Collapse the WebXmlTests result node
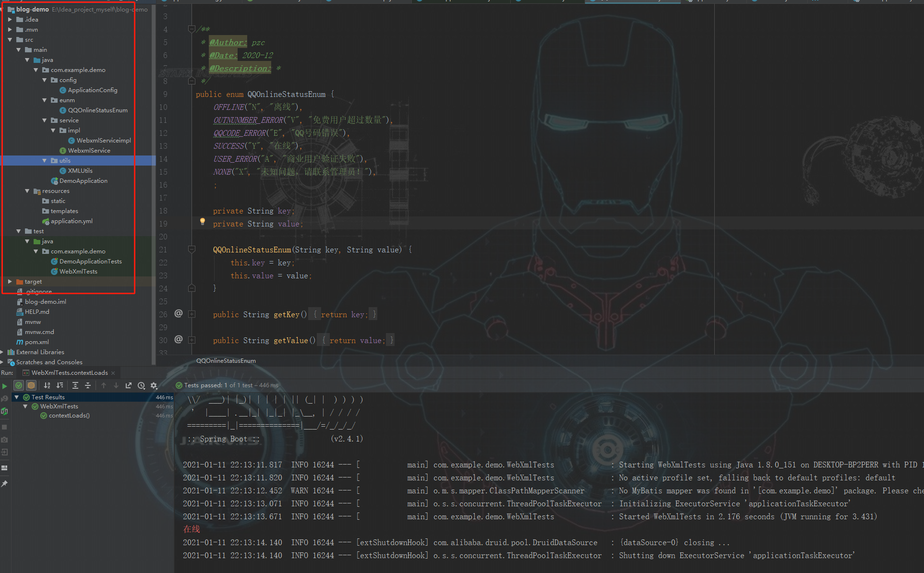Viewport: 924px width, 573px height. (25, 406)
